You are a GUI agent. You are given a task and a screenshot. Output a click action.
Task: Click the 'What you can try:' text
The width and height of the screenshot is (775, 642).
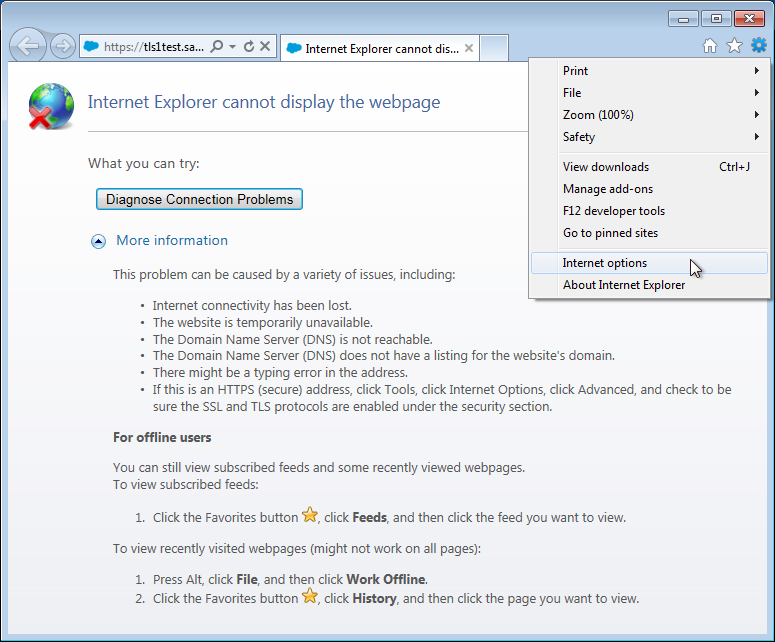144,164
